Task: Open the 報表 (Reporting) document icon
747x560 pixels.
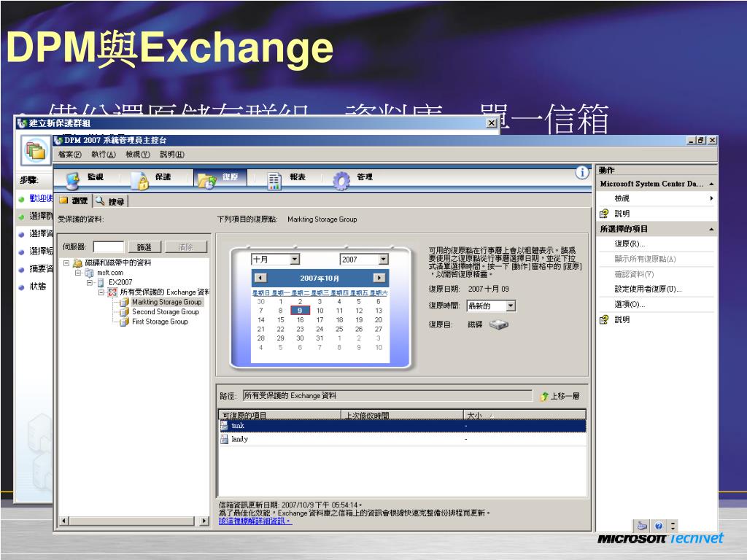Action: 274,181
